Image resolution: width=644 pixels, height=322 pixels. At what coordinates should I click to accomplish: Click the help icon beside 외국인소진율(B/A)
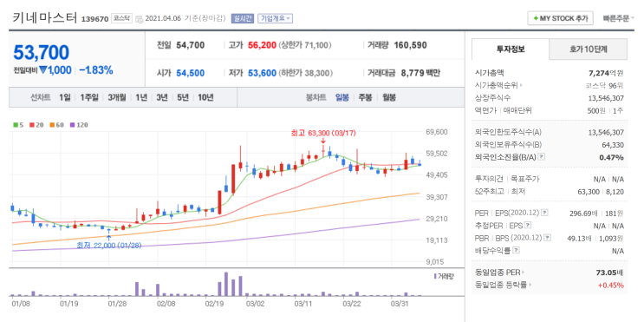pyautogui.click(x=542, y=157)
